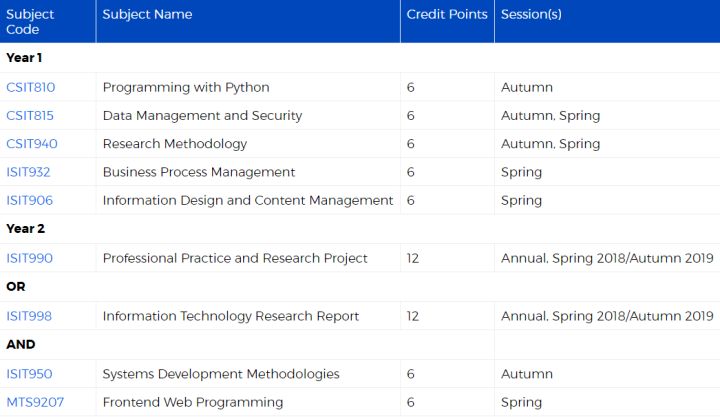Screen dimensions: 720x419
Task: Click the Subject Name column header
Action: pos(147,14)
